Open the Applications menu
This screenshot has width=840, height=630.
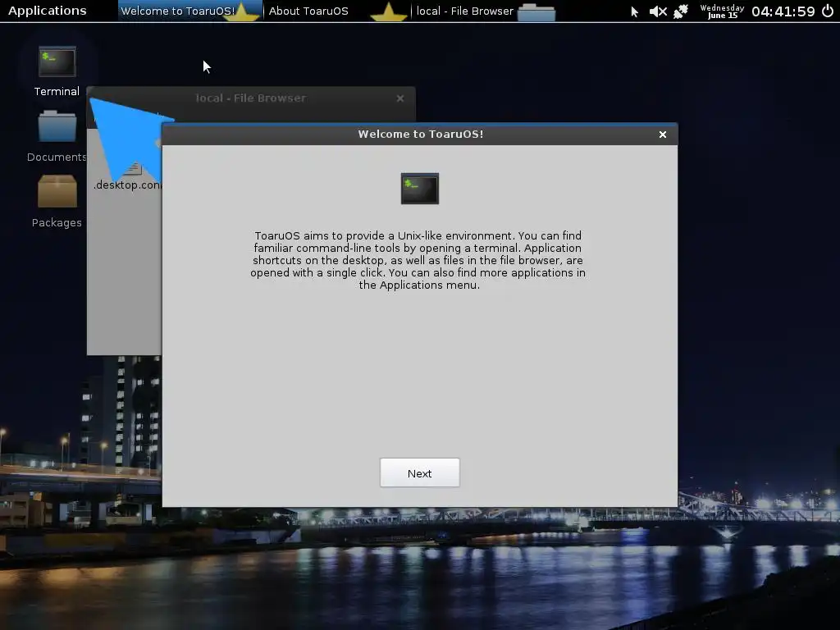pos(47,11)
